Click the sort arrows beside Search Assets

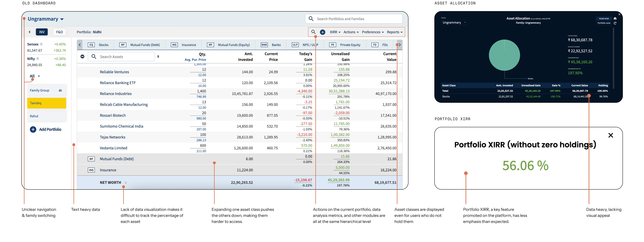(x=158, y=57)
